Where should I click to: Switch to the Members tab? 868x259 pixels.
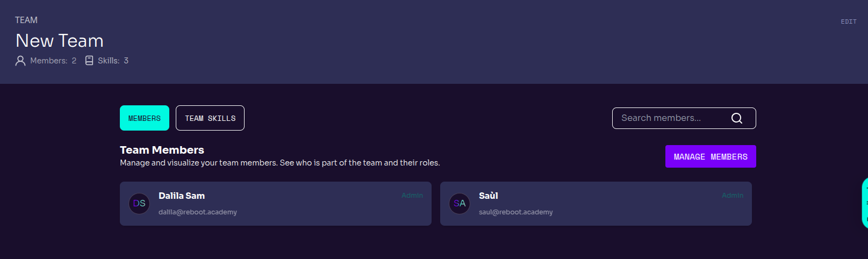click(144, 118)
